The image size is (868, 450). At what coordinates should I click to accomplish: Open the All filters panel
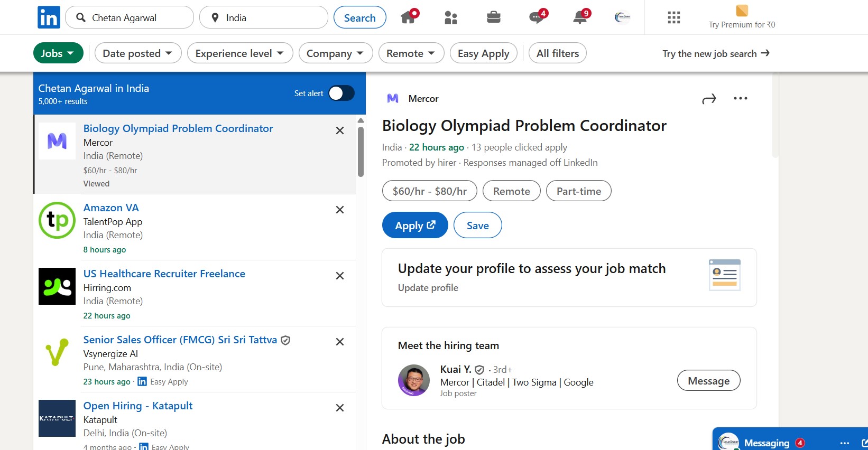pos(557,53)
